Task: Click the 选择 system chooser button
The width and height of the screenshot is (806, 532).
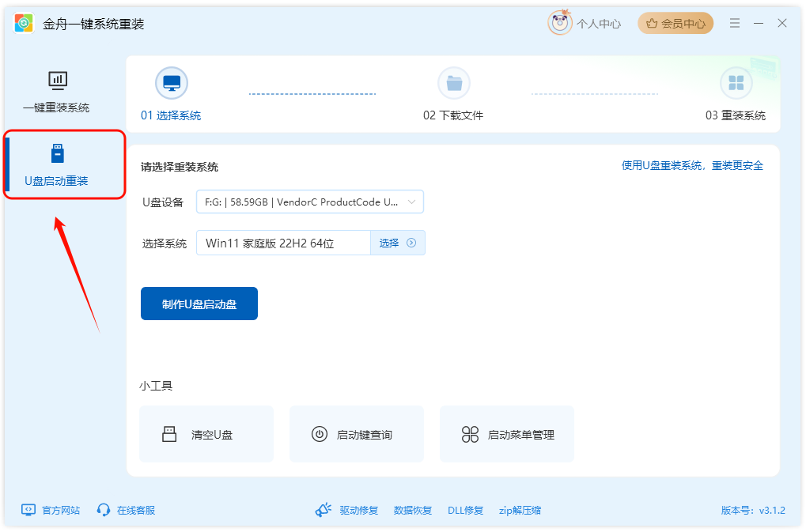Action: 397,243
